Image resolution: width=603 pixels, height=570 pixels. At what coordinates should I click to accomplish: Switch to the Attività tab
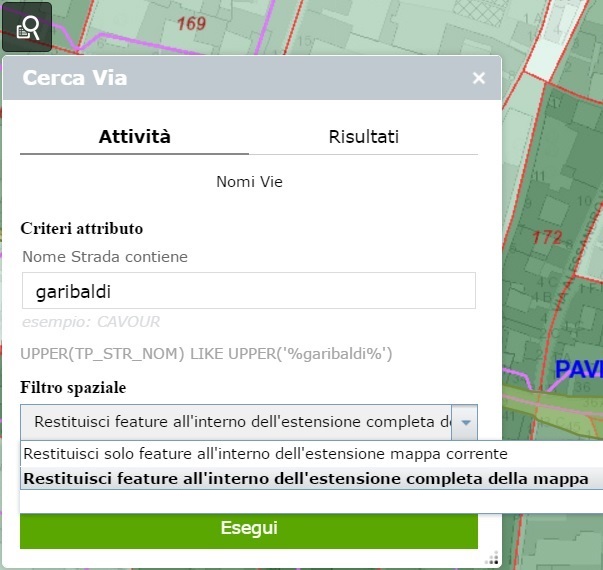point(135,137)
